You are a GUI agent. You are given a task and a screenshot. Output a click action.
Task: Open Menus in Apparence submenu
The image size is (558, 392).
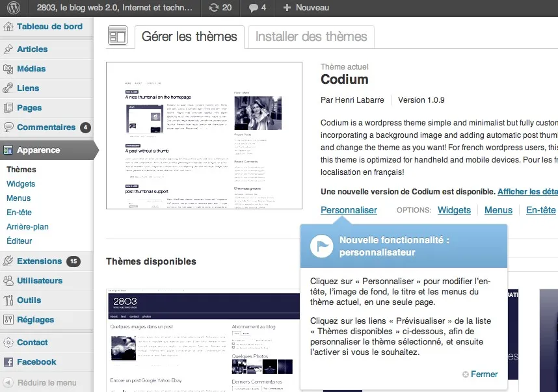pos(18,198)
